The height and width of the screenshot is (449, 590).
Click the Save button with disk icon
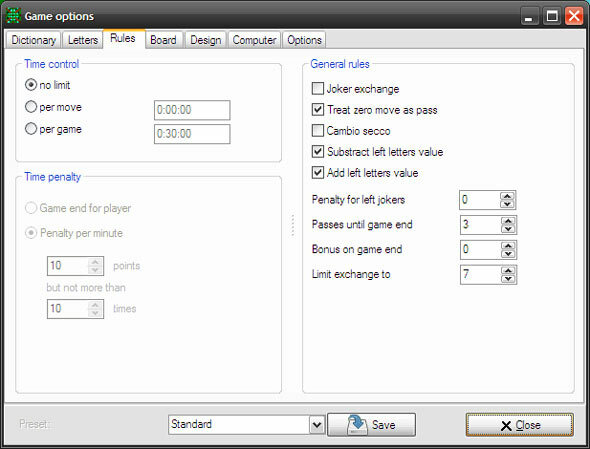pyautogui.click(x=371, y=425)
